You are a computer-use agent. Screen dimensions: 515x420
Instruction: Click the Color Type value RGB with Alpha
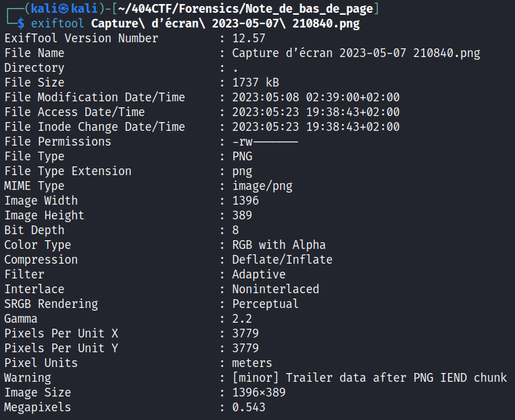(x=279, y=245)
